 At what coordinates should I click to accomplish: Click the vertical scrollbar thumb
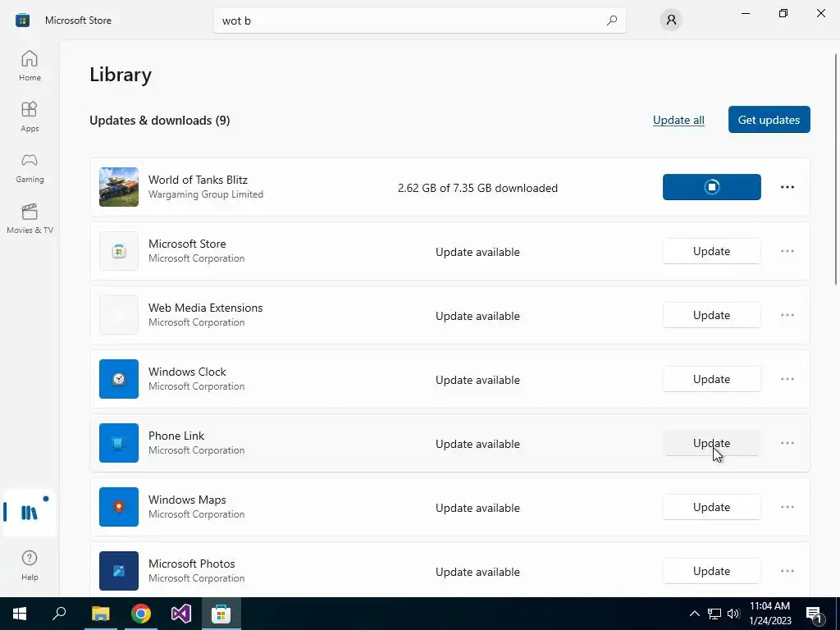coord(836,169)
